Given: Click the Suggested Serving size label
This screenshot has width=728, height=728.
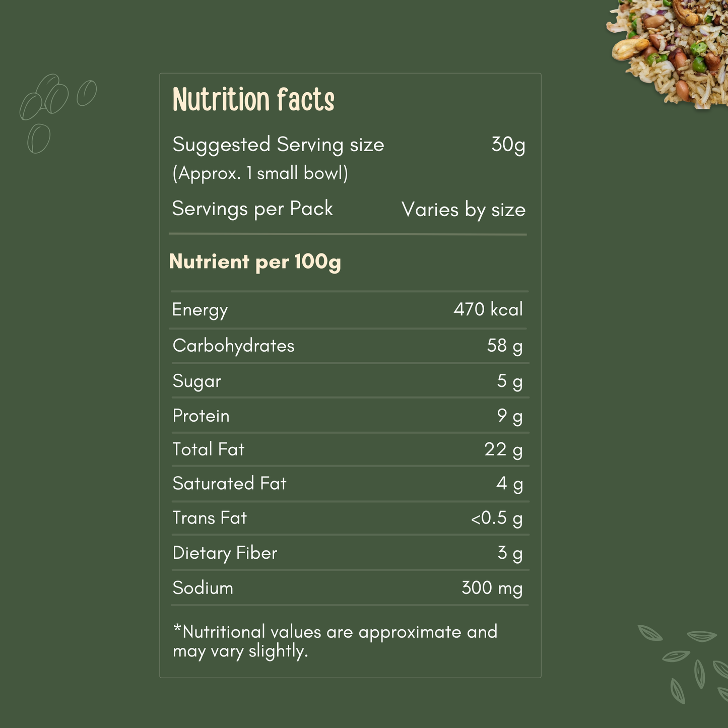Looking at the screenshot, I should (278, 145).
